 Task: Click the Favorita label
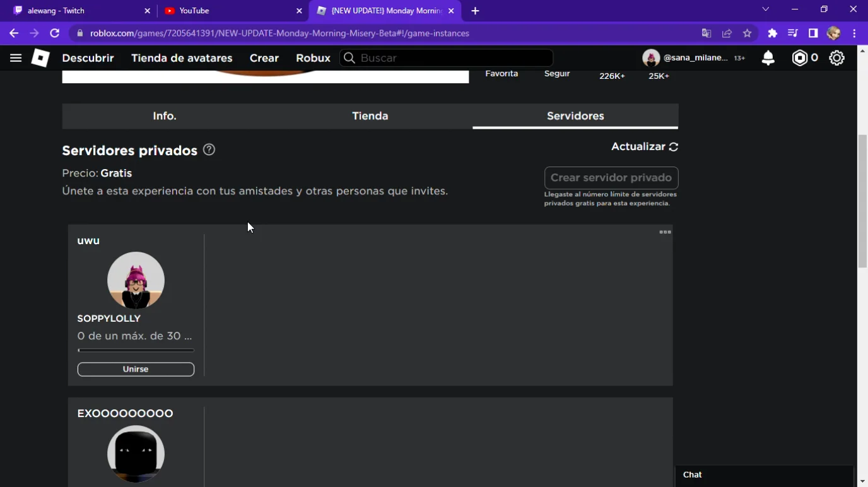coord(501,74)
